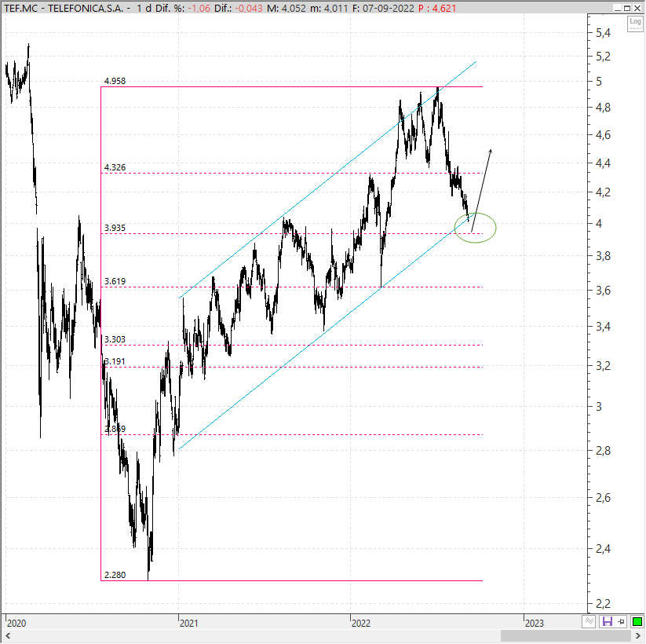Screen dimensions: 646x644
Task: Click the F: 07-09-2022 date text
Action: 383,8
